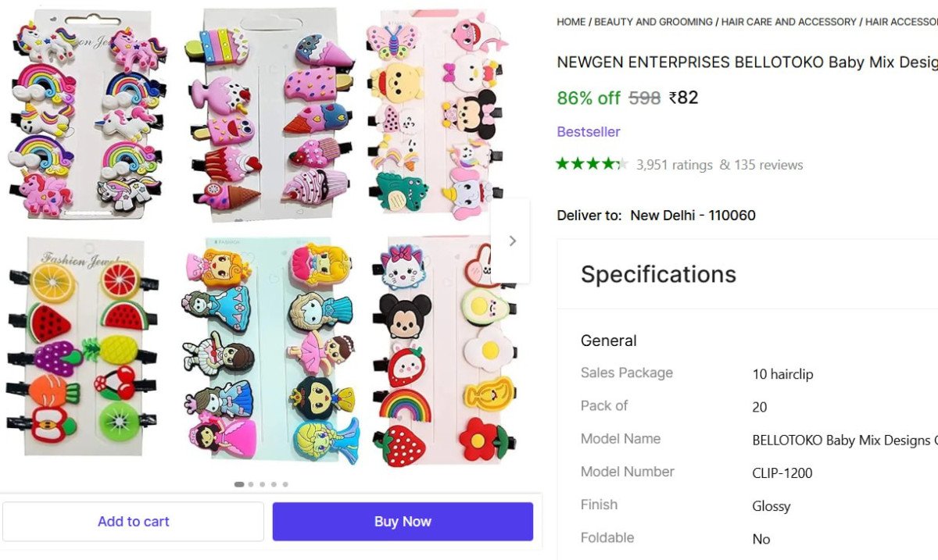
Task: Select the second carousel pagination dot
Action: [251, 484]
